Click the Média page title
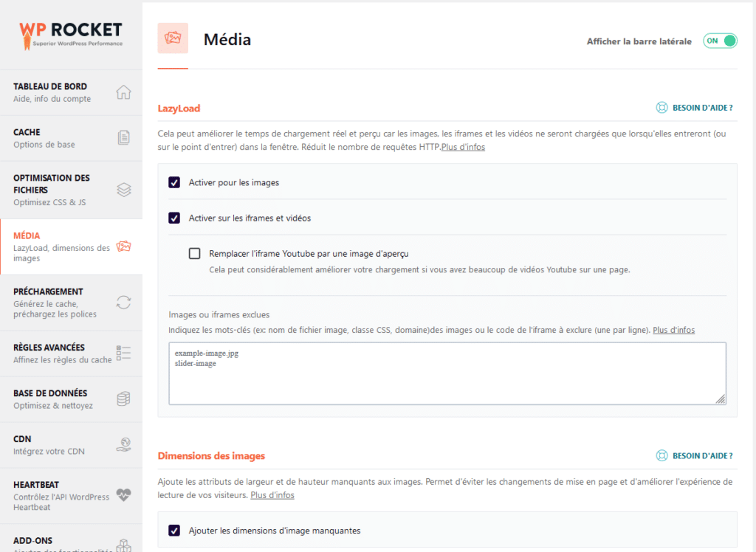Viewport: 756px width, 552px height. (227, 40)
